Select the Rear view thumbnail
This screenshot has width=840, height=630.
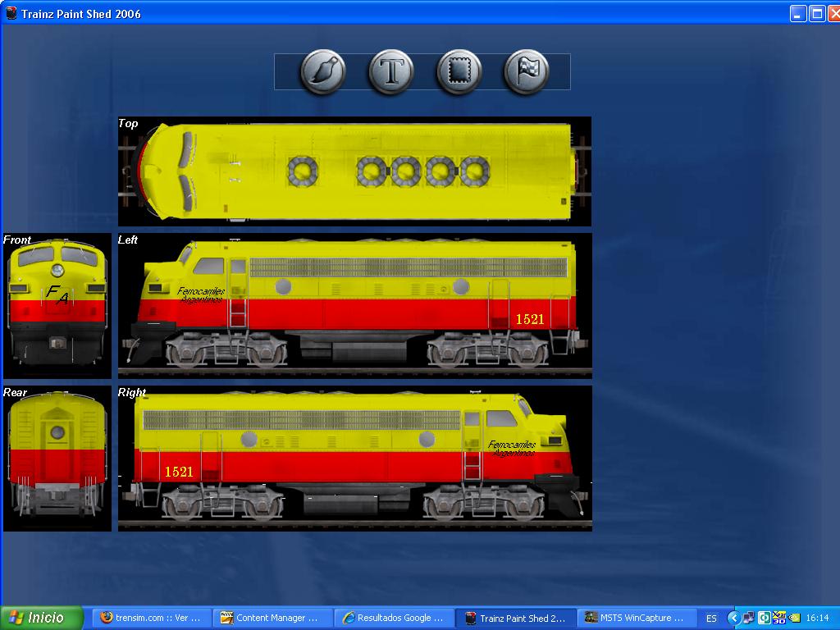click(57, 458)
